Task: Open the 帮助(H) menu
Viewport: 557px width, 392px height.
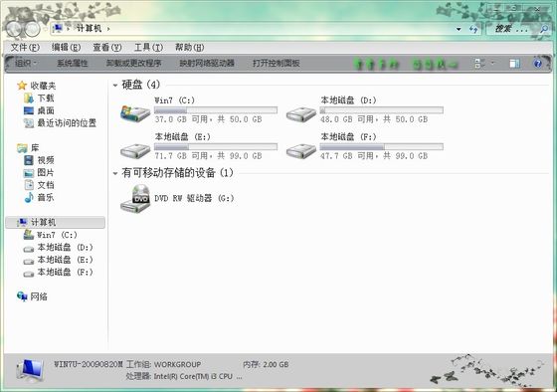Action: [x=189, y=48]
